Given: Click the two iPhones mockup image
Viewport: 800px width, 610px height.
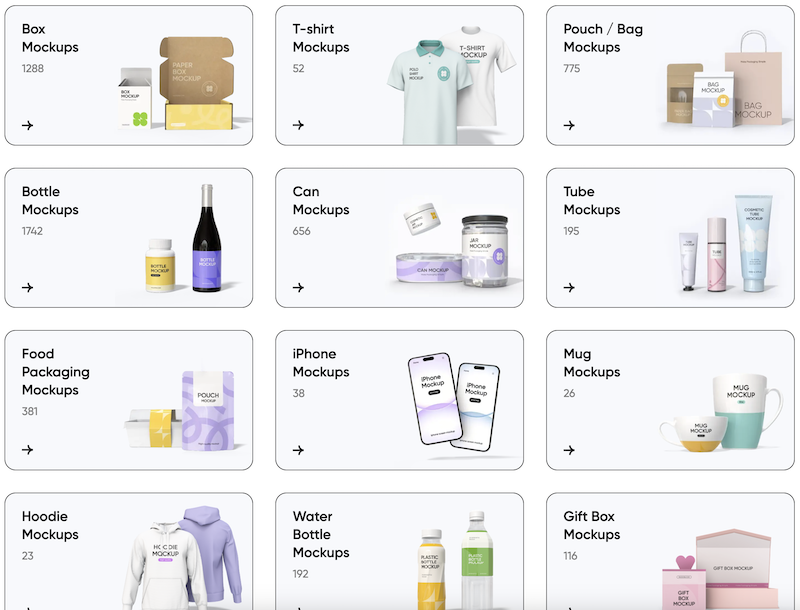Looking at the screenshot, I should pos(454,401).
